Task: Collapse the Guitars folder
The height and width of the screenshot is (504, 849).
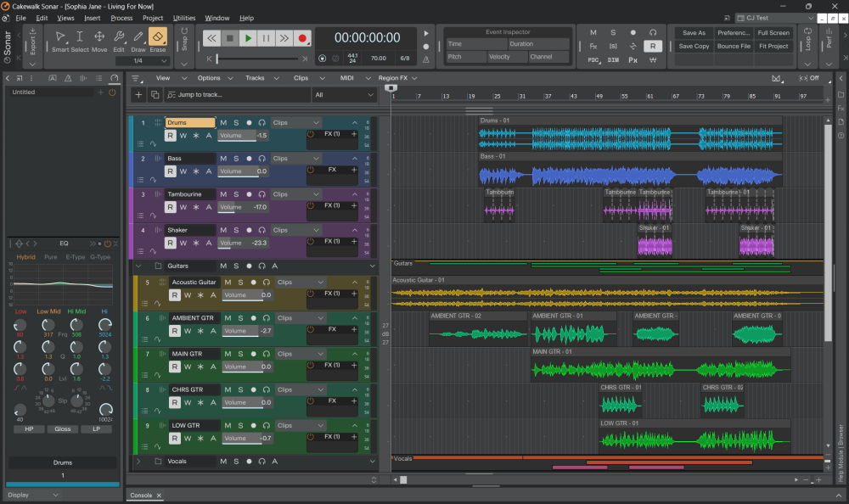Action: click(x=138, y=266)
